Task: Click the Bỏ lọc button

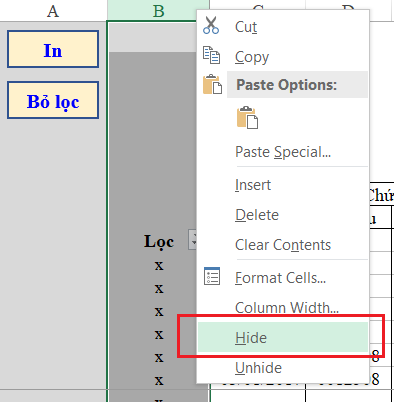Action: tap(53, 100)
